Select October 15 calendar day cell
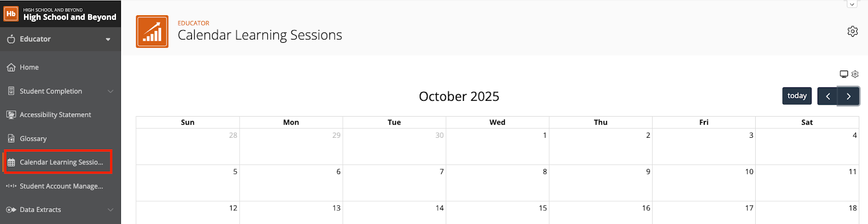The width and height of the screenshot is (868, 224). [x=497, y=214]
